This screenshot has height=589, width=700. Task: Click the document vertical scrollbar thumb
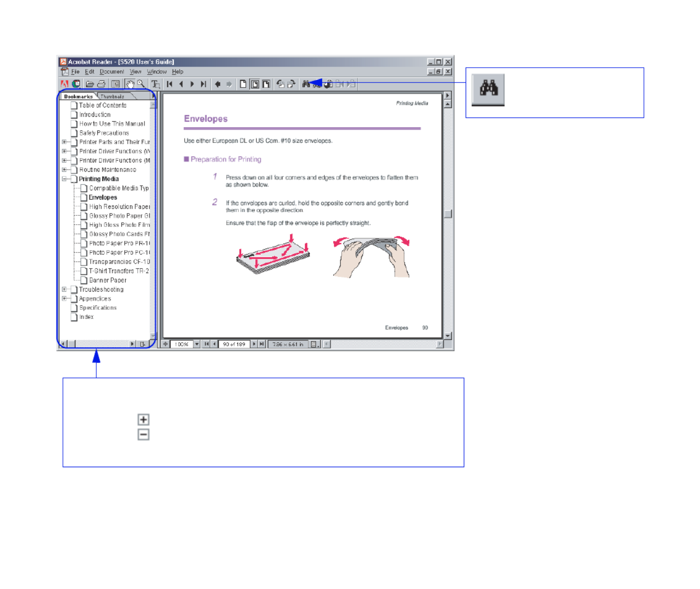tap(448, 214)
